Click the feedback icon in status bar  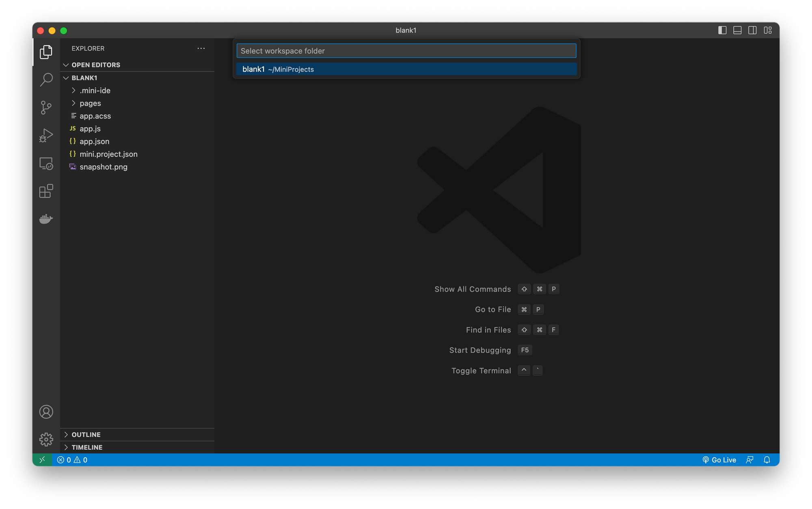tap(749, 460)
